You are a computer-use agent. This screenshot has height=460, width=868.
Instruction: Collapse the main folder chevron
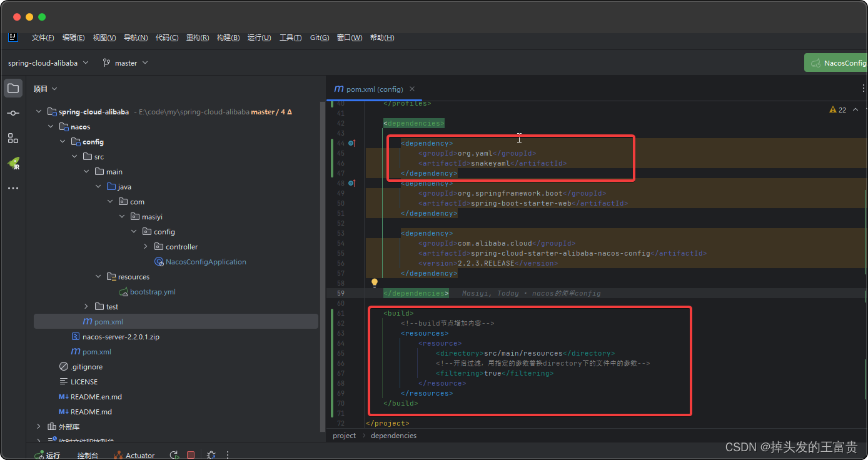point(86,172)
